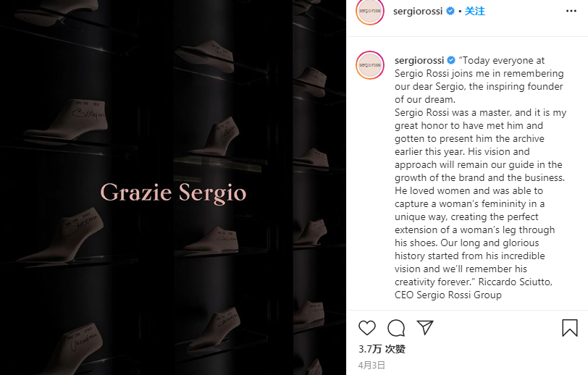Open the sergiorossi profile picture in the header
This screenshot has height=375, width=588.
click(x=370, y=11)
